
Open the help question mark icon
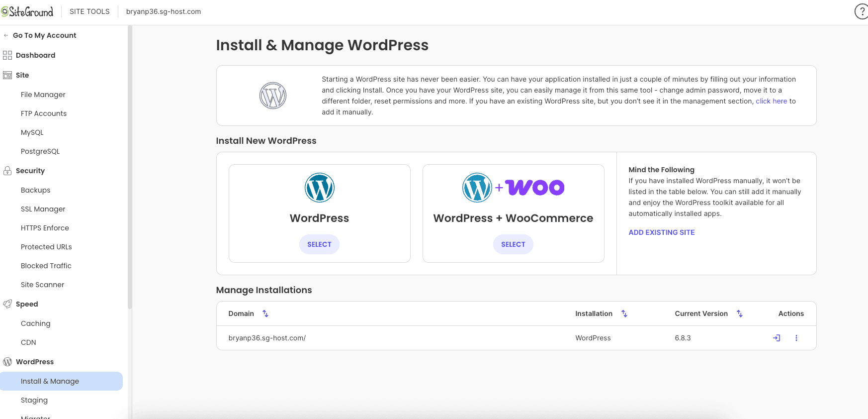click(861, 11)
